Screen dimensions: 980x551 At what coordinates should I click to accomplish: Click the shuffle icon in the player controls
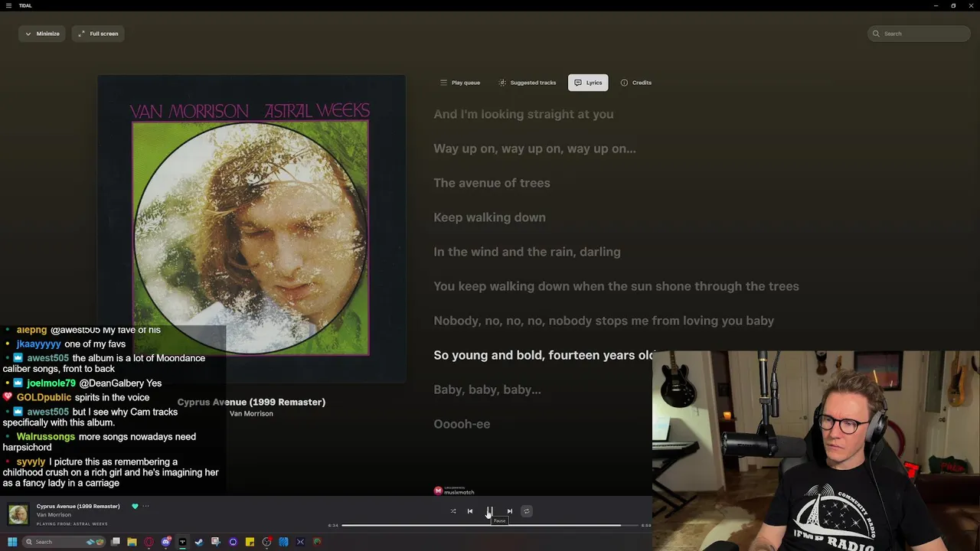pyautogui.click(x=453, y=511)
